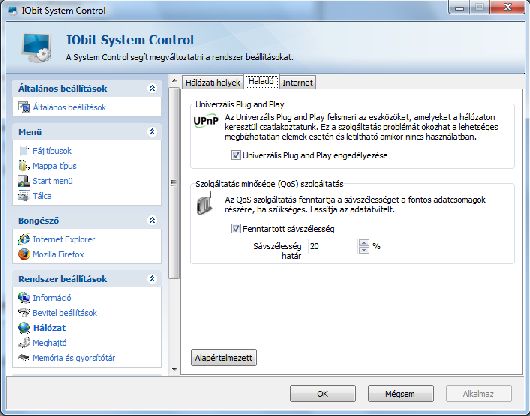Select the Mappa típus folder icon
This screenshot has width=530, height=416.
24,166
